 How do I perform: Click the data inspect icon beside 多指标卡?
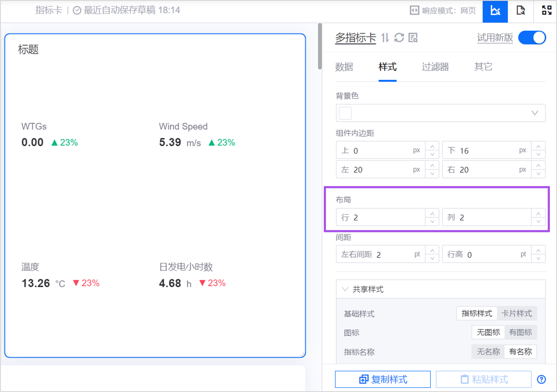(x=413, y=38)
